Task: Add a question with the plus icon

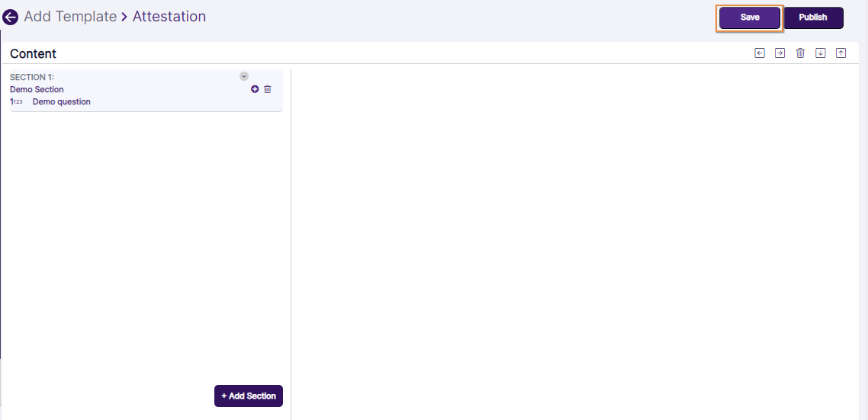Action: pos(255,89)
